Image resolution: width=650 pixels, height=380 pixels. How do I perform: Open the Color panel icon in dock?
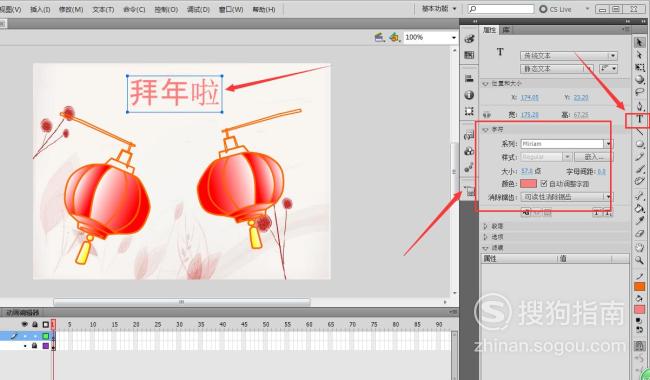point(469,39)
